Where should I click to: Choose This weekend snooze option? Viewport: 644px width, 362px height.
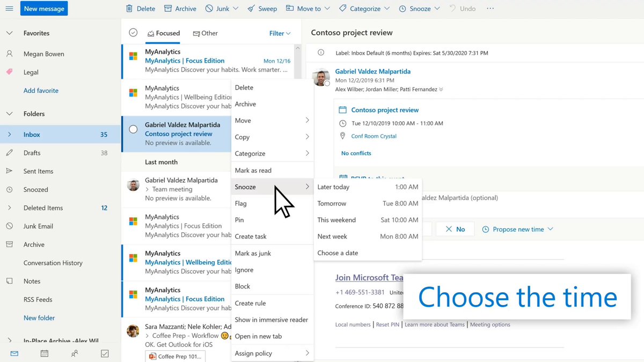tap(368, 220)
